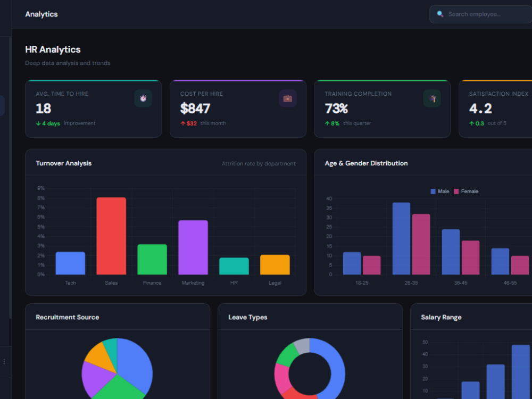Click the blue Tech bar in Turnover Analysis
Viewport: 532px width, 399px height.
click(70, 263)
